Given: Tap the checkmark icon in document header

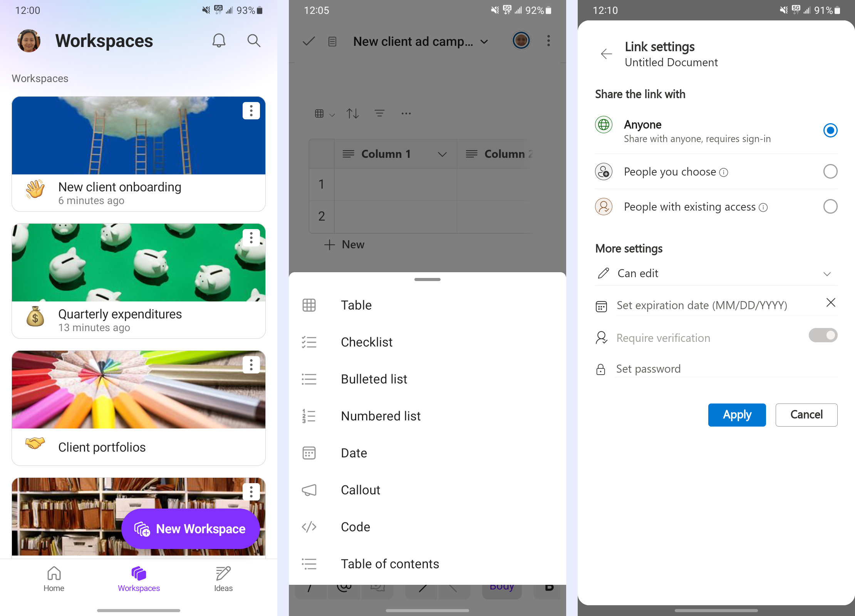Looking at the screenshot, I should point(308,41).
